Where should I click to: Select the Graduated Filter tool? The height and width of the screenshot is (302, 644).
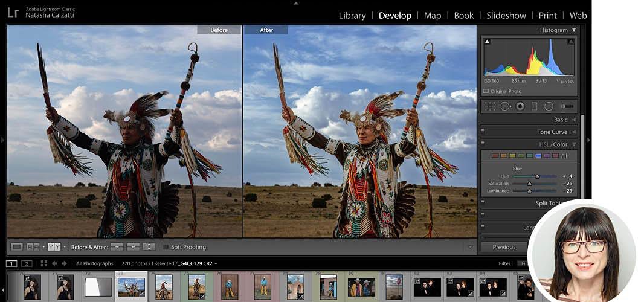click(x=534, y=106)
